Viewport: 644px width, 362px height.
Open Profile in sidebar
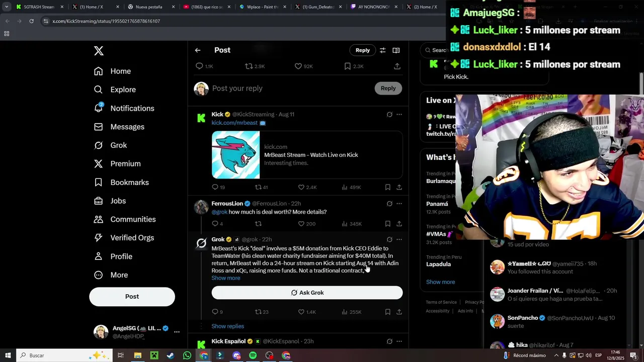pos(113,256)
